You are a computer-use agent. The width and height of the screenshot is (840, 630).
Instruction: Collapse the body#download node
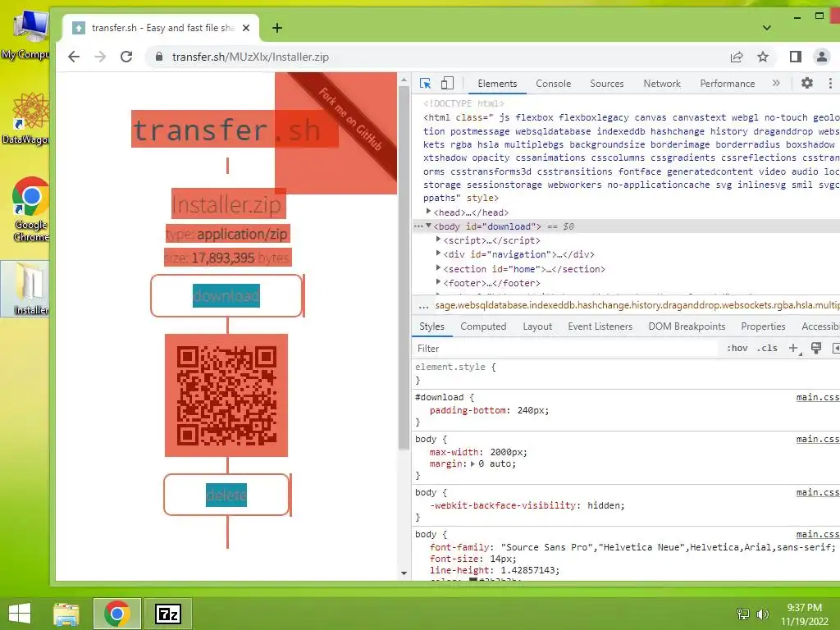(x=428, y=226)
